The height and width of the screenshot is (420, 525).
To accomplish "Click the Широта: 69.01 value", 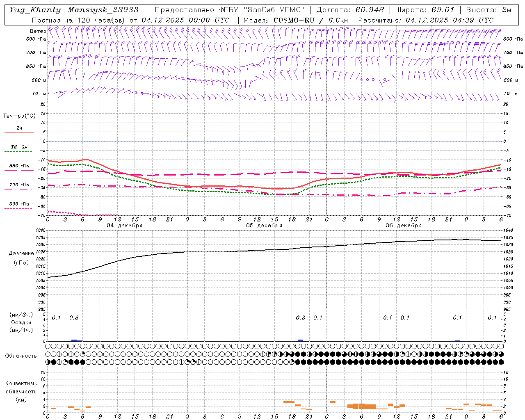I will [425, 10].
